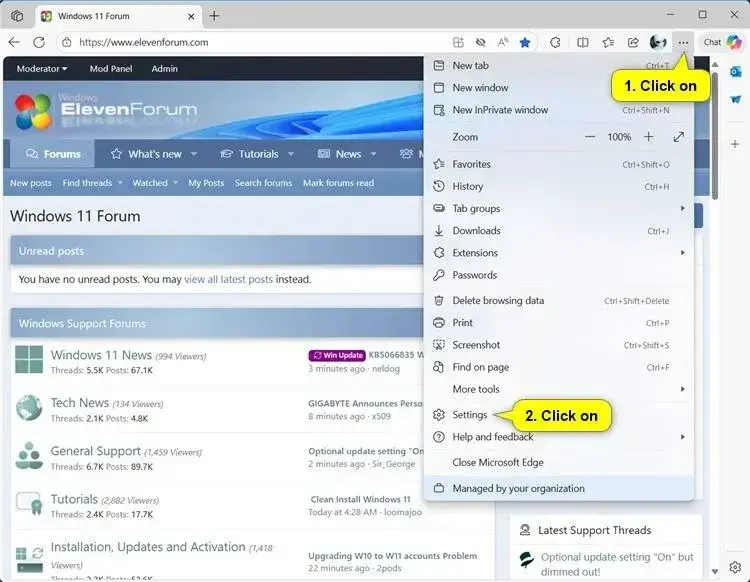
Task: Choose Find on page
Action: click(x=559, y=367)
